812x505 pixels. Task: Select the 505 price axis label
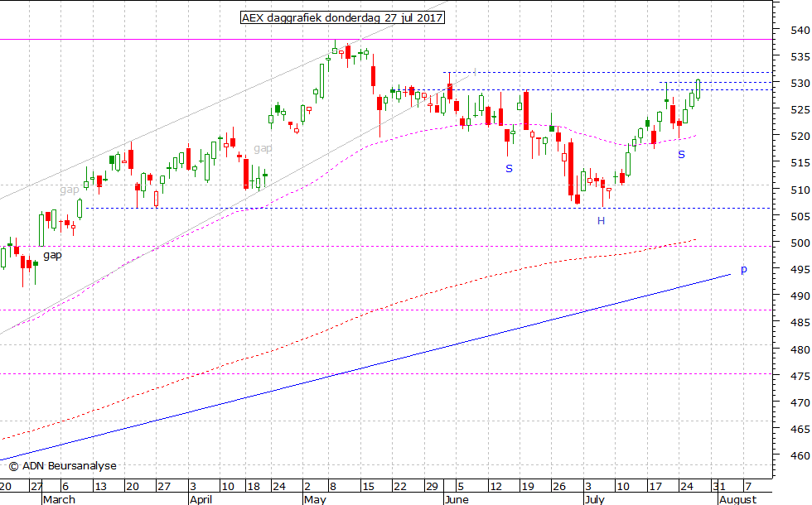[800, 216]
